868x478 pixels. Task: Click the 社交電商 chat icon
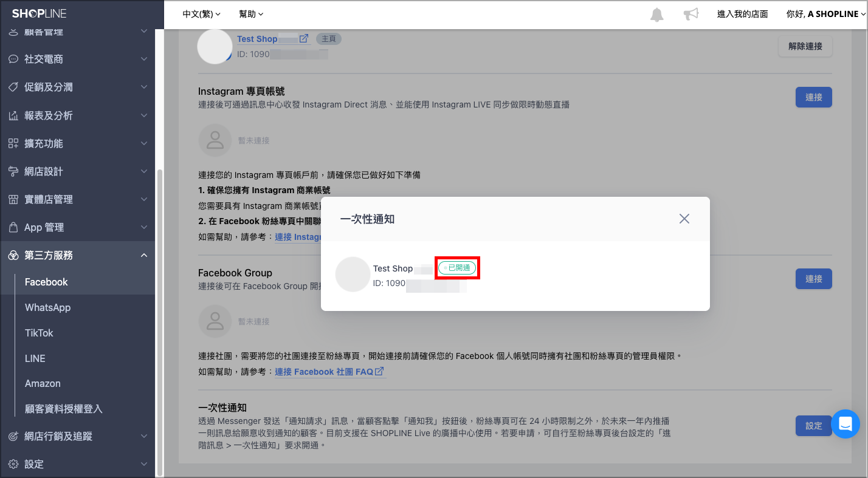[13, 60]
